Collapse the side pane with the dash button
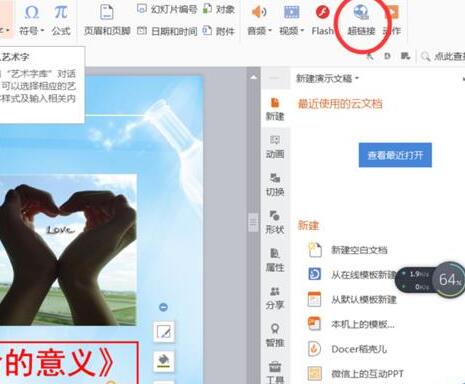 point(274,78)
